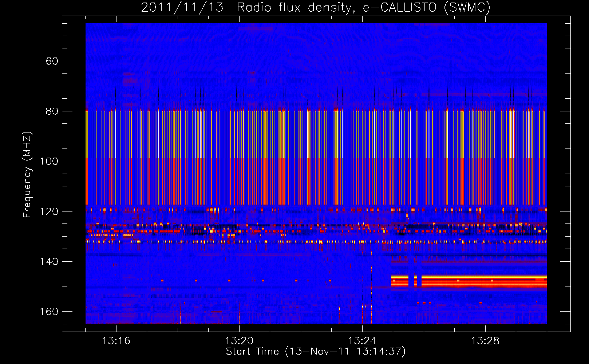Viewport: 589px width, 364px height.
Task: Select the 80 frequency tick label
Action: (x=52, y=111)
